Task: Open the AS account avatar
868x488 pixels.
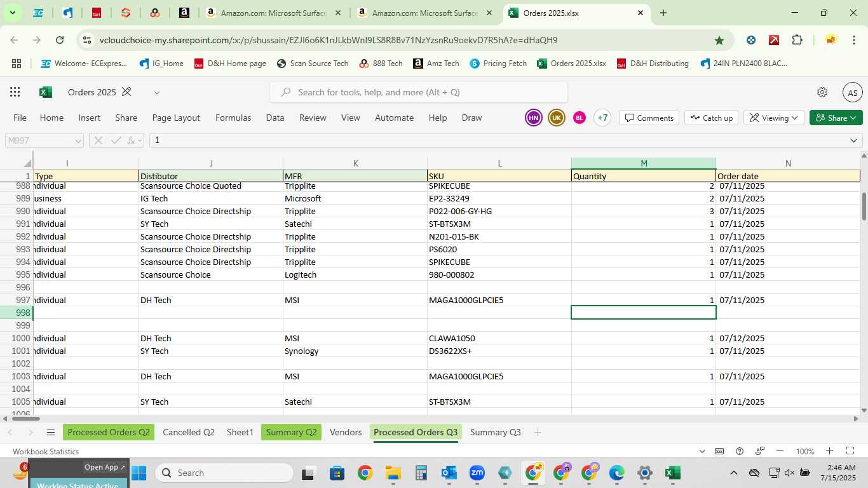Action: [x=853, y=93]
